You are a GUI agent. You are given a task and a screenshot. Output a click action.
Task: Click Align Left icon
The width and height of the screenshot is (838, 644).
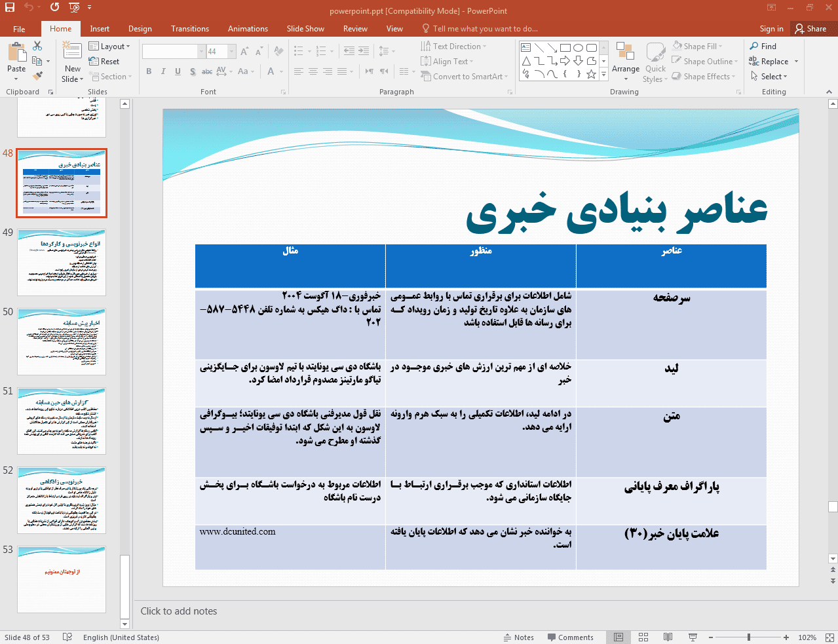[x=298, y=71]
